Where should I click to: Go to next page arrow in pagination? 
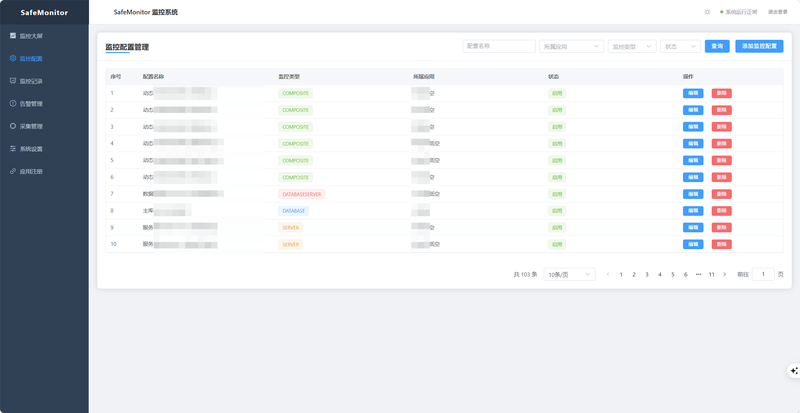[x=724, y=274]
